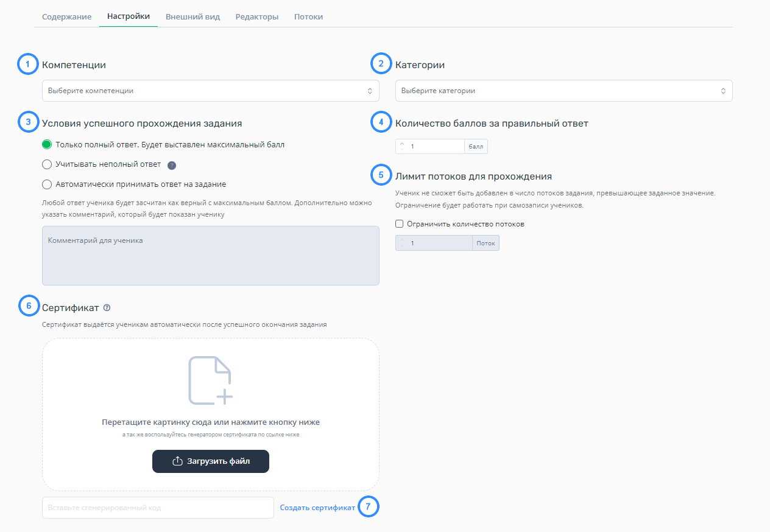Expand the Выберите категории dropdown
Screen dimensions: 770x532
pyautogui.click(x=563, y=91)
